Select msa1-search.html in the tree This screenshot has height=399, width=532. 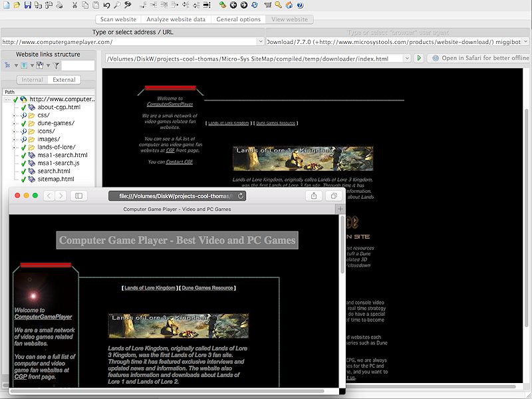[x=63, y=155]
